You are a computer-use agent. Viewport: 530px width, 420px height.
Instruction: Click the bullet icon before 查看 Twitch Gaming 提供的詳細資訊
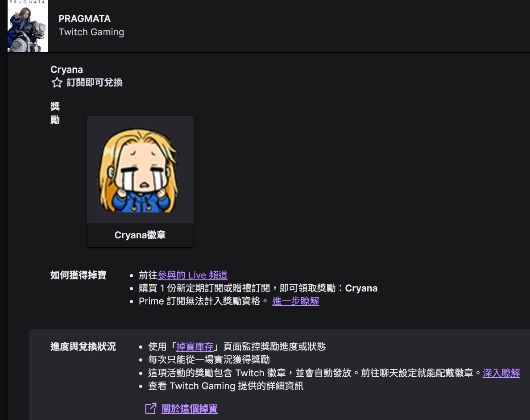tap(141, 386)
